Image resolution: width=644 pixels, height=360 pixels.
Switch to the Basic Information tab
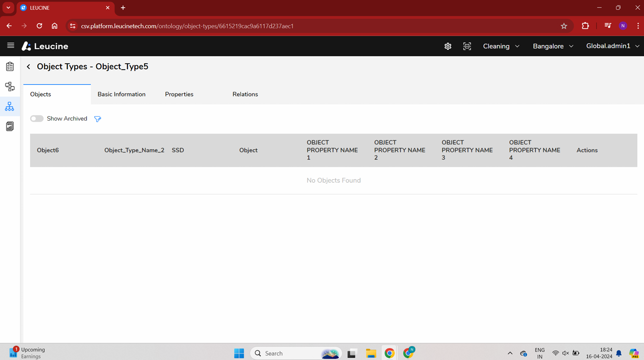pyautogui.click(x=122, y=94)
